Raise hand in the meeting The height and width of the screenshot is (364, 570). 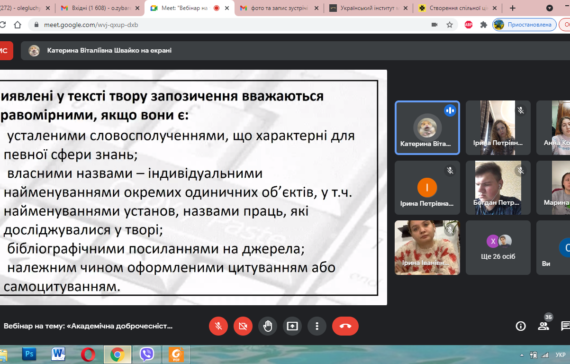click(268, 326)
